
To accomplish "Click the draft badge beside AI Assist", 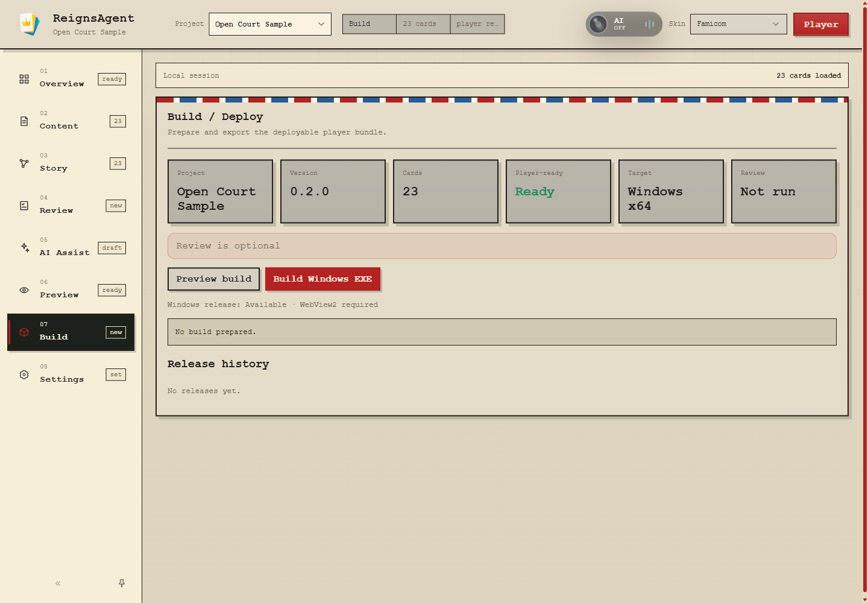I will [x=112, y=248].
